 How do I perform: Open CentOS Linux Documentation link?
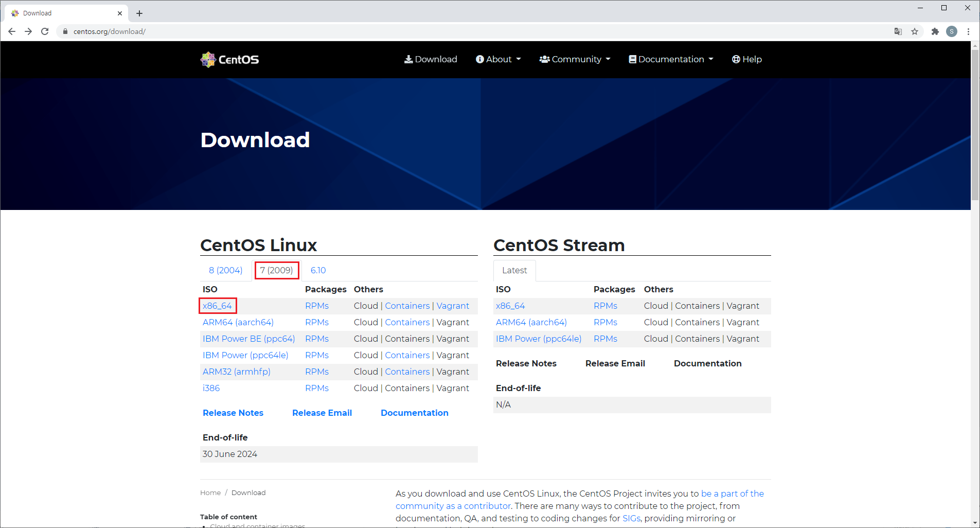(415, 413)
